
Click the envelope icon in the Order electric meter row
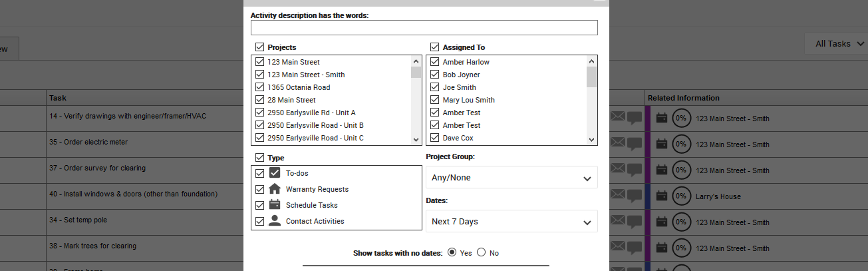(x=618, y=144)
